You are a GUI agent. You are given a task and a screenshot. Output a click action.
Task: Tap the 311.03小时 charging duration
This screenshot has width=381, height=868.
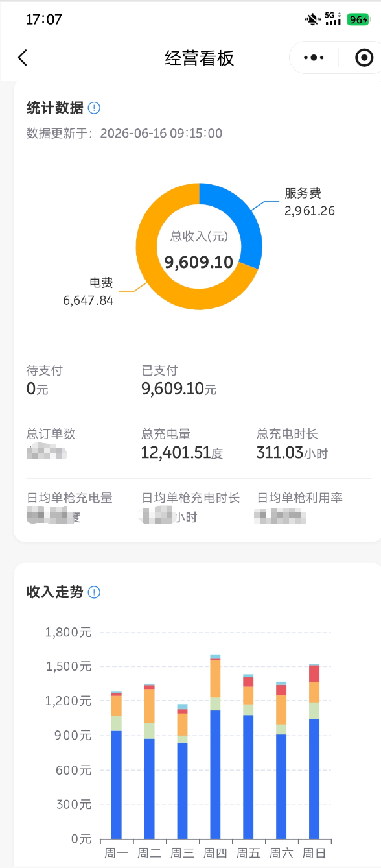292,453
